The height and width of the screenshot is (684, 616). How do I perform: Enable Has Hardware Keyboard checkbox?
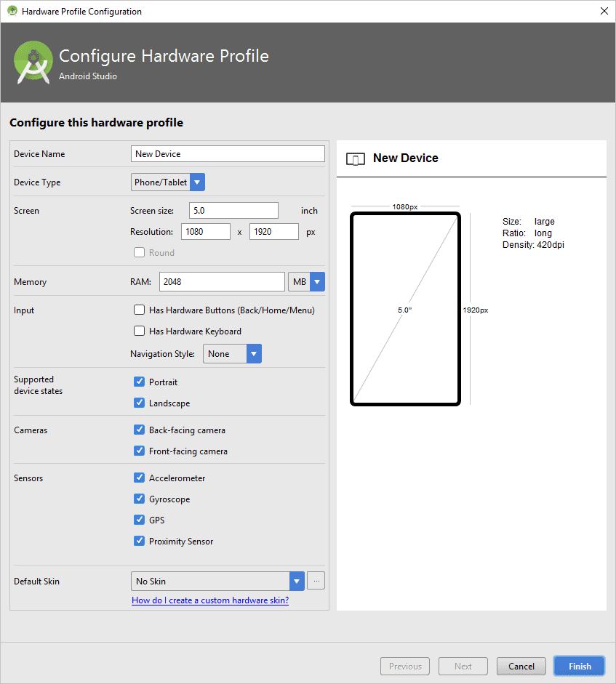tap(140, 331)
